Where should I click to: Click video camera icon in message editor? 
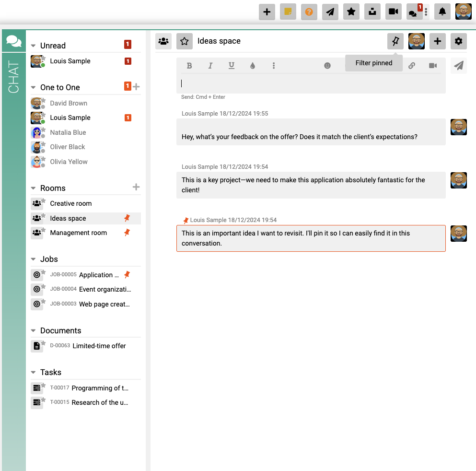click(x=433, y=66)
